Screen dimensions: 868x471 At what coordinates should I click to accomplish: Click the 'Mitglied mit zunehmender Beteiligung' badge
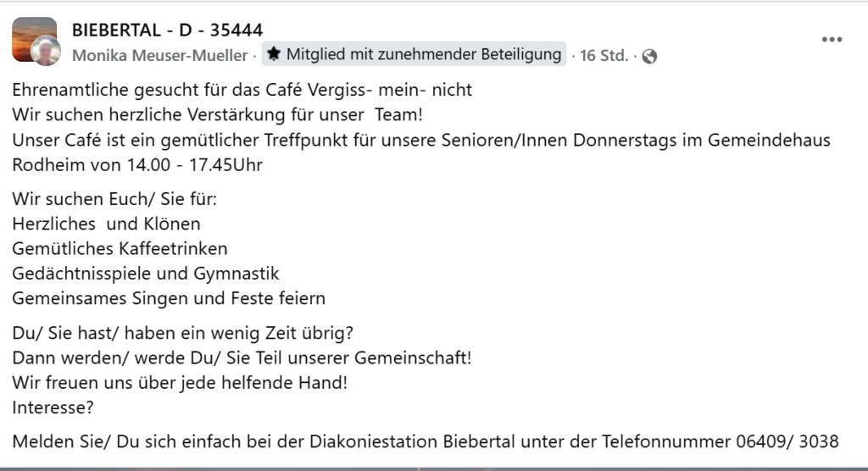423,54
